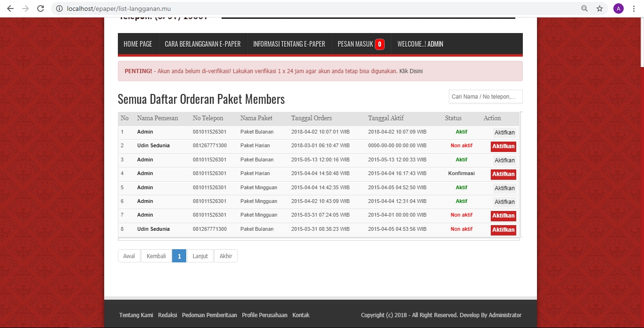Open Informasi Tentang E-Paper menu
Viewport: 644px width, 328px height.
click(289, 44)
